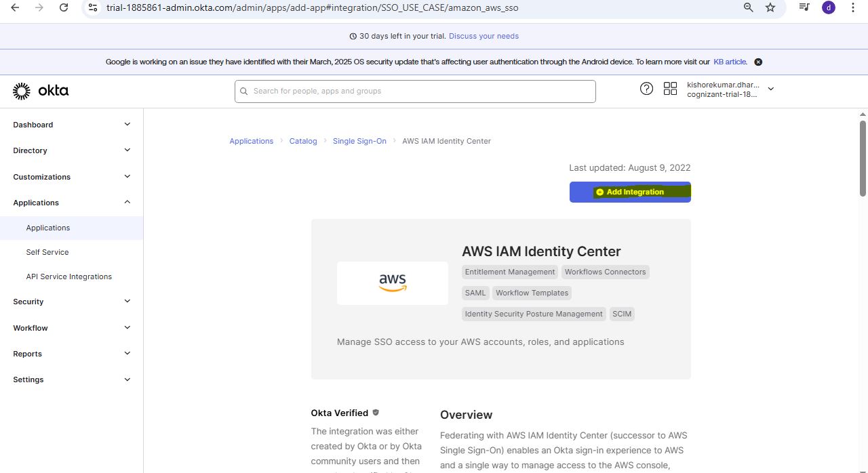This screenshot has height=473, width=868.
Task: Click the search for people, apps field
Action: [415, 91]
